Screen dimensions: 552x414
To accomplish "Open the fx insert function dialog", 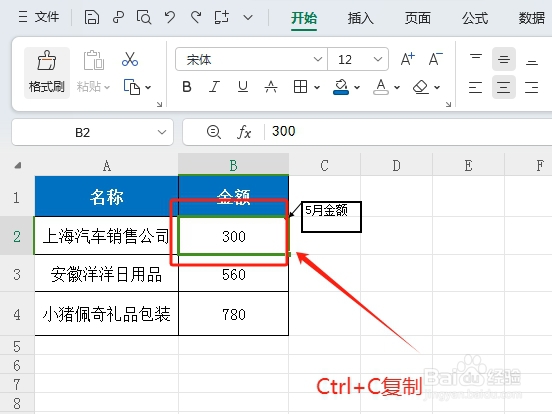I will pos(244,132).
